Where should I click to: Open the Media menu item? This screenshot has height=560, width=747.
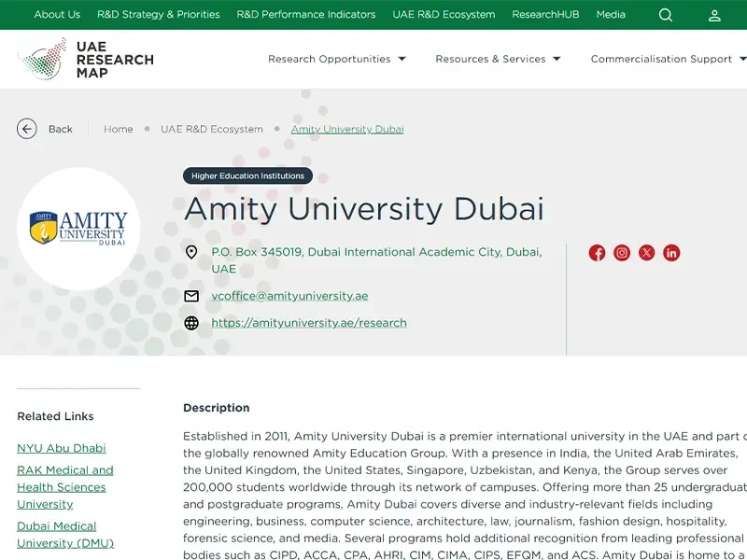611,15
